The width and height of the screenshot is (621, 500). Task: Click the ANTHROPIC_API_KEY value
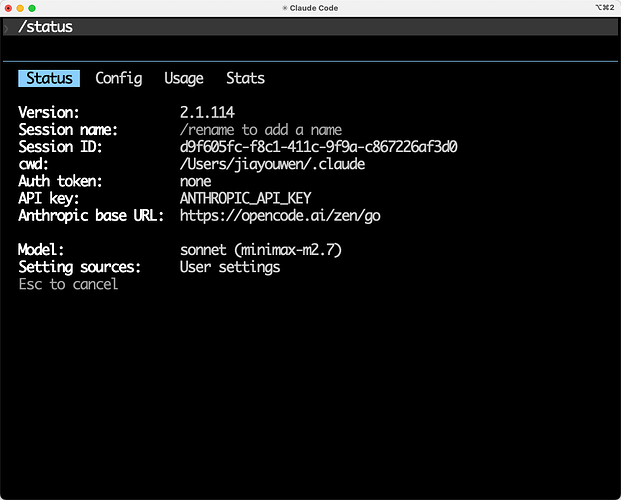[x=246, y=198]
